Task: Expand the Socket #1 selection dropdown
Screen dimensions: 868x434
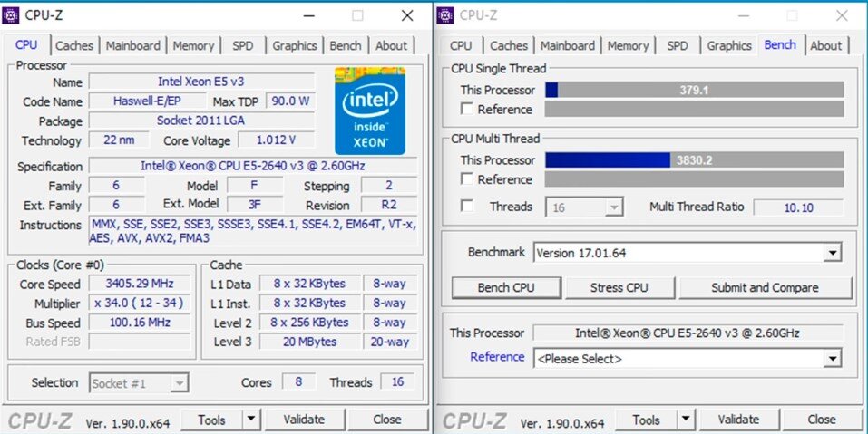Action: point(179,382)
